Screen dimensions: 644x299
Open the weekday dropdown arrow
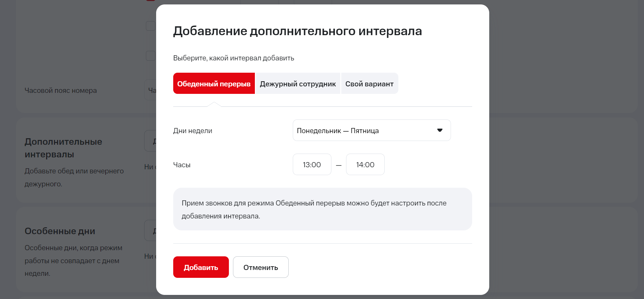(x=440, y=130)
